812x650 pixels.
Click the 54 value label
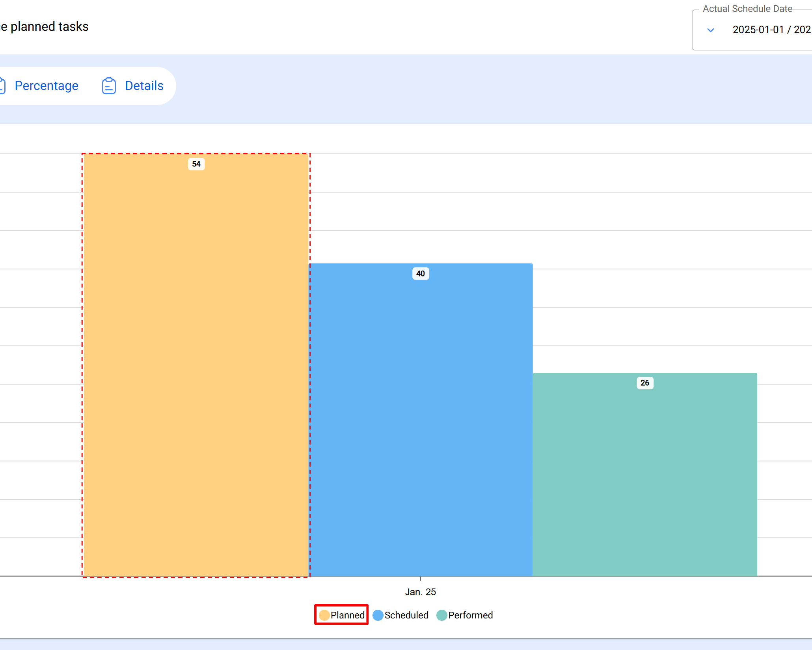[x=196, y=164]
